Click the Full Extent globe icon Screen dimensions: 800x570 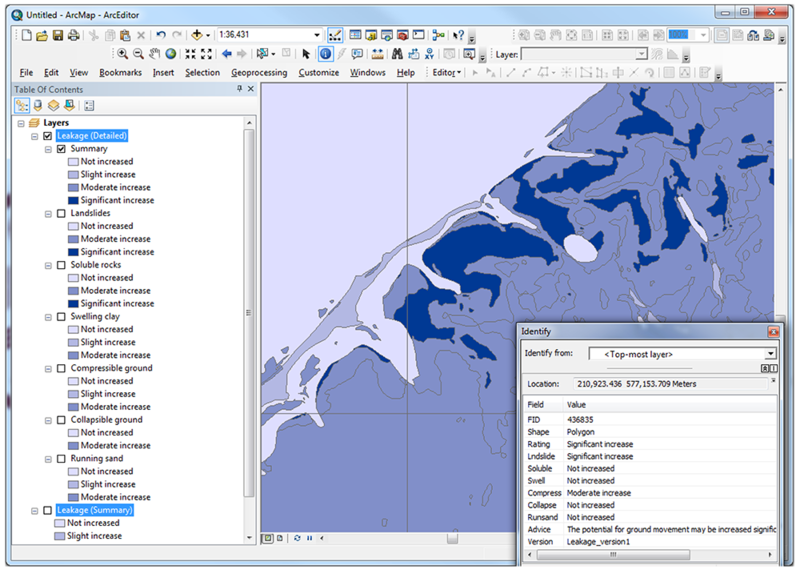coord(171,54)
